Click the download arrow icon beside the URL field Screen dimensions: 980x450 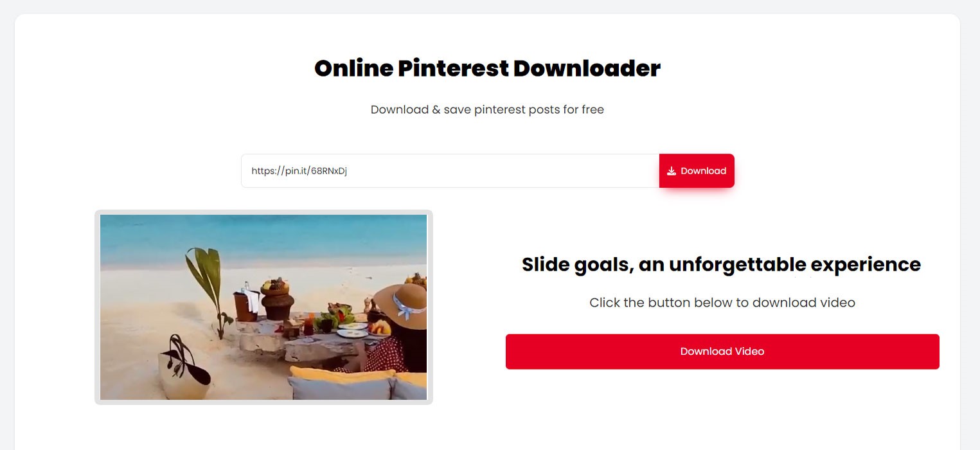tap(672, 171)
